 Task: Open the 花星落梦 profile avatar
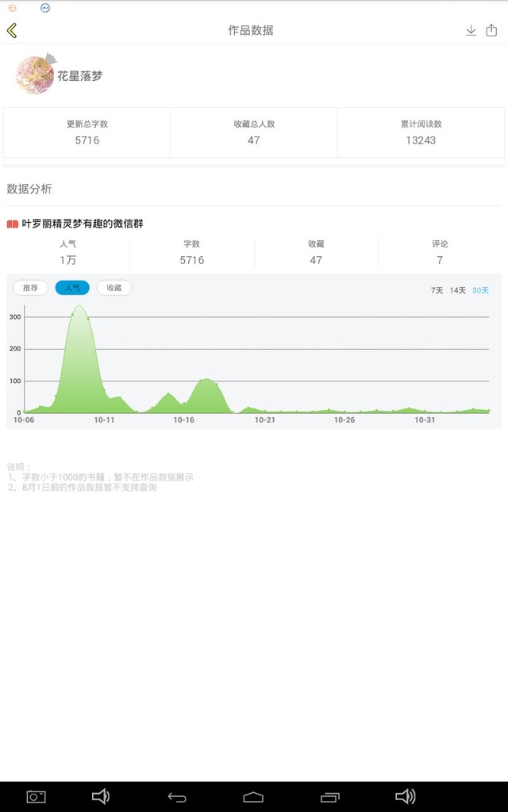(35, 75)
